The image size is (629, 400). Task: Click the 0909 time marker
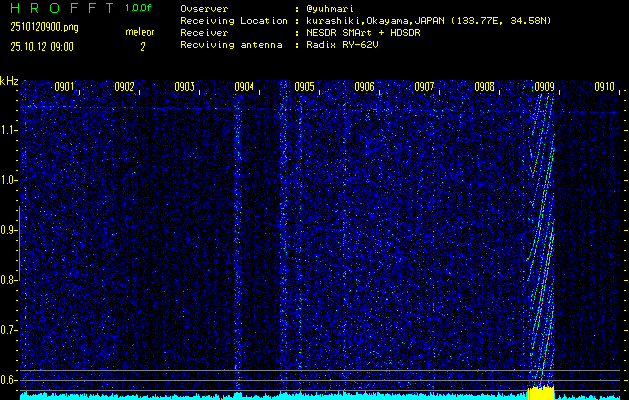[545, 87]
